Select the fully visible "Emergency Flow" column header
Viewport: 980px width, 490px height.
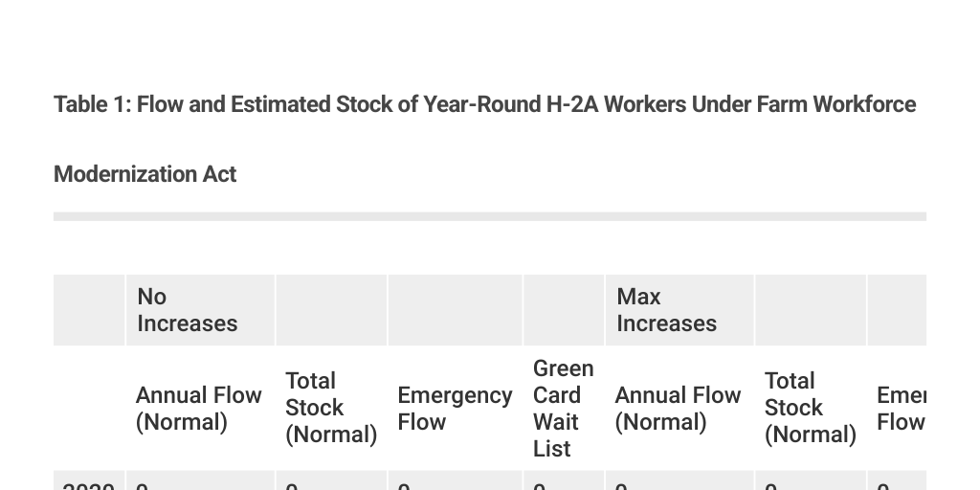point(455,409)
